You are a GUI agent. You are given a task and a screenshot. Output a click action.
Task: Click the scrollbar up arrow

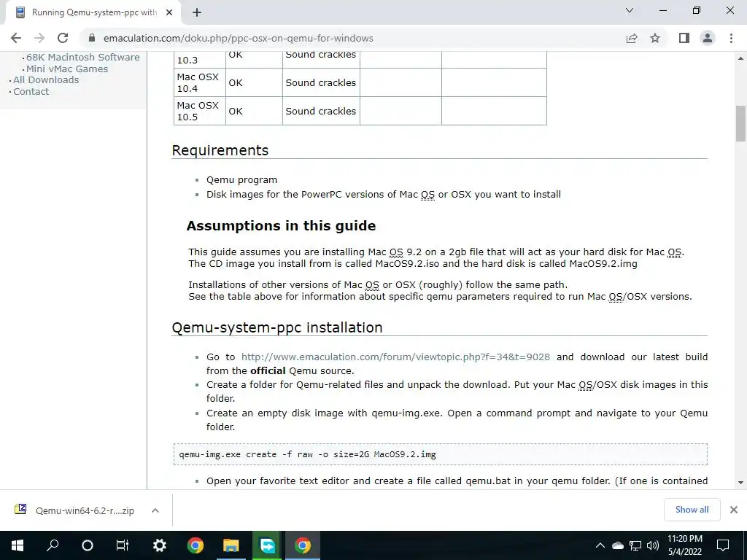740,58
